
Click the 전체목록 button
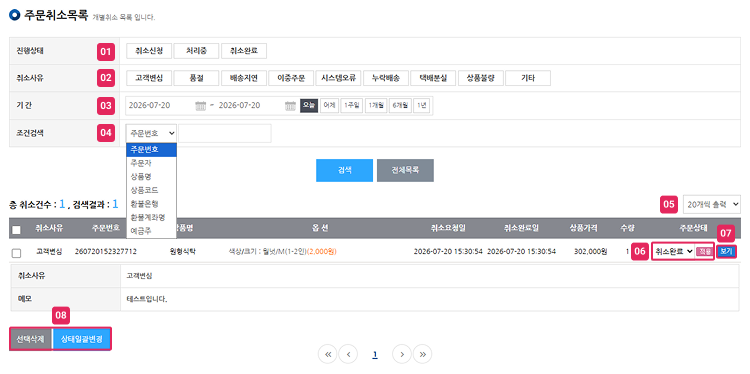pyautogui.click(x=405, y=170)
